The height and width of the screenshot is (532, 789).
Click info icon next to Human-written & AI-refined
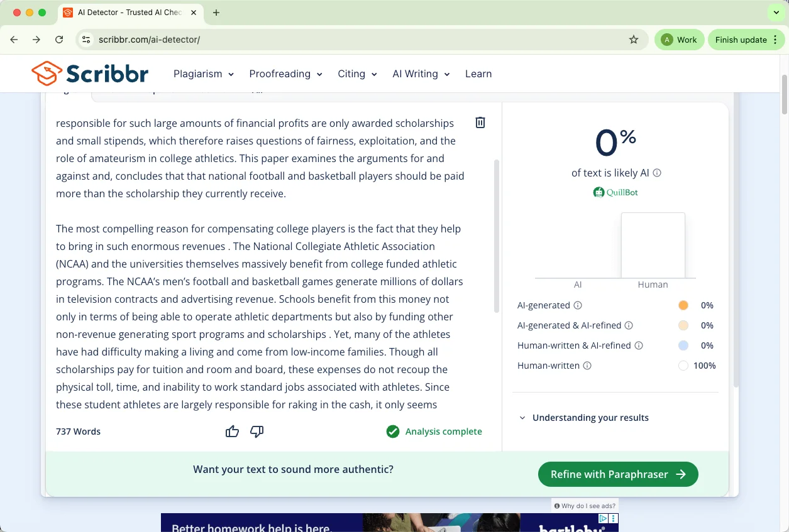point(639,345)
